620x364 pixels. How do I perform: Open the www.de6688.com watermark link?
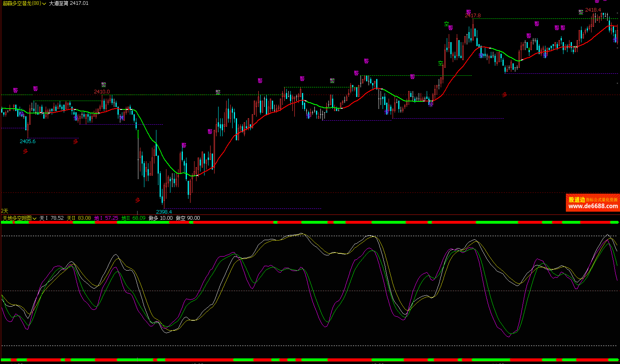[593, 206]
